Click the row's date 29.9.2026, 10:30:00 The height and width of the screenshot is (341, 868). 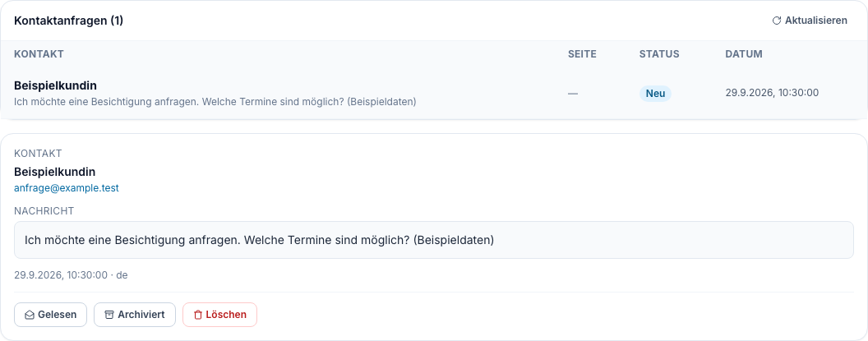coord(772,93)
